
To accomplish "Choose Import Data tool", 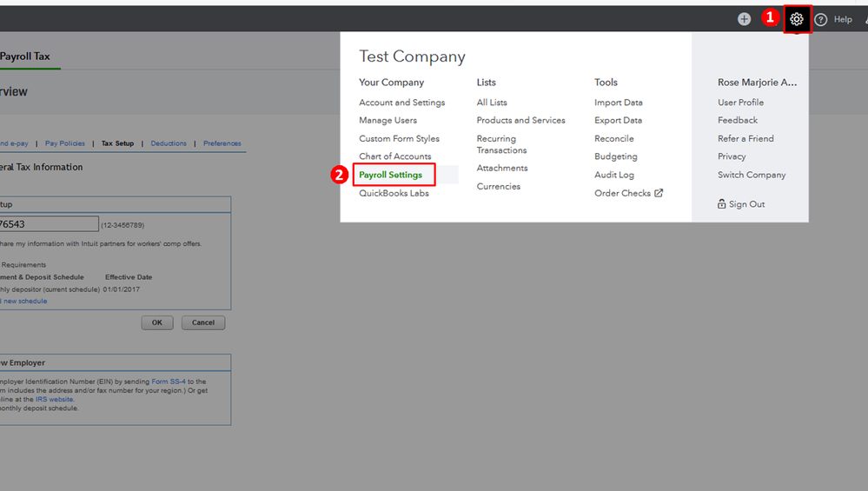I will (618, 103).
